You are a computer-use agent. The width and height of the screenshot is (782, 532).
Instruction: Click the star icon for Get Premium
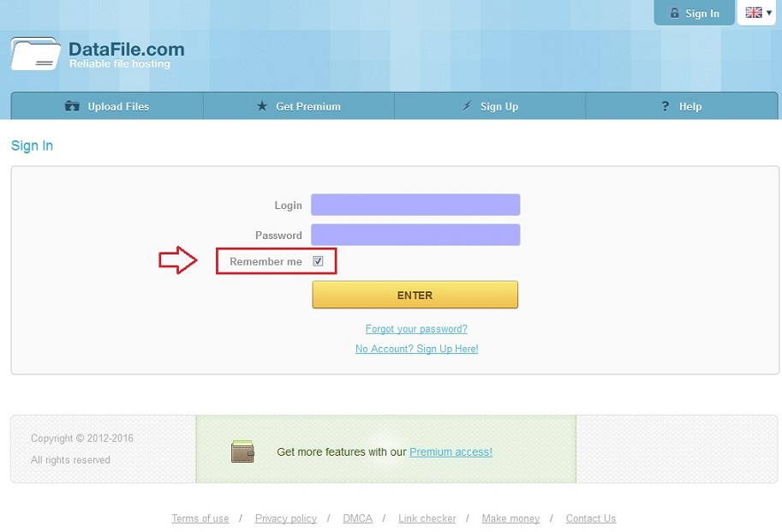point(262,106)
